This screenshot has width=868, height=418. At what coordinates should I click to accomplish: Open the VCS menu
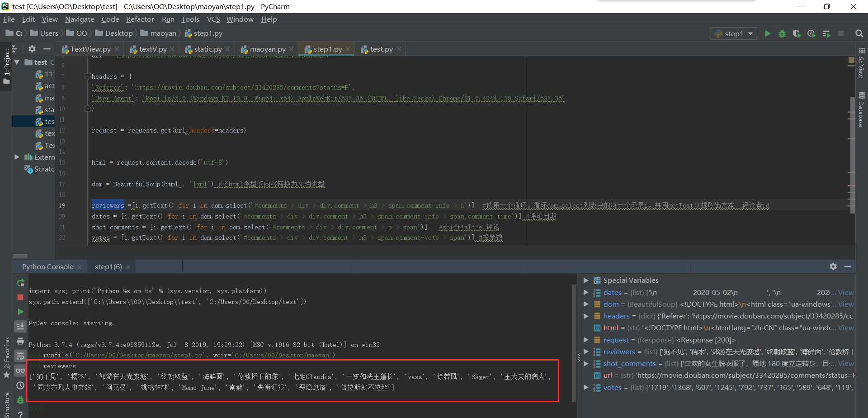213,19
